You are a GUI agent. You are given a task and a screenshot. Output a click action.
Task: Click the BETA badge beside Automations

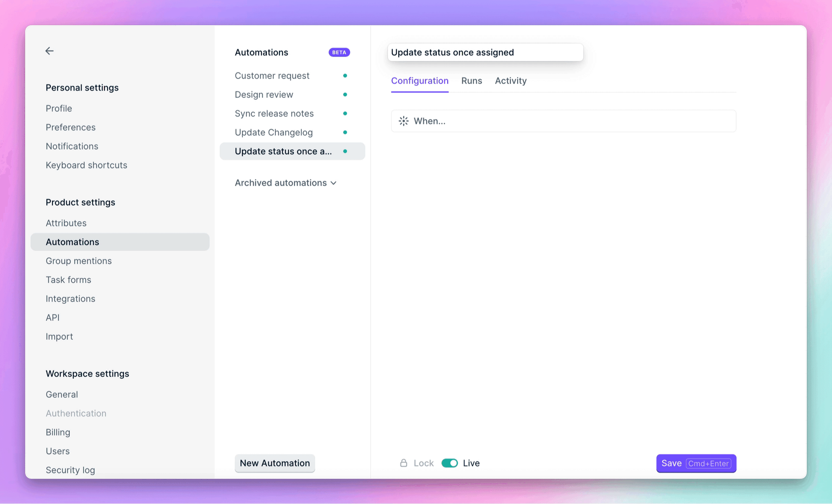click(x=339, y=52)
